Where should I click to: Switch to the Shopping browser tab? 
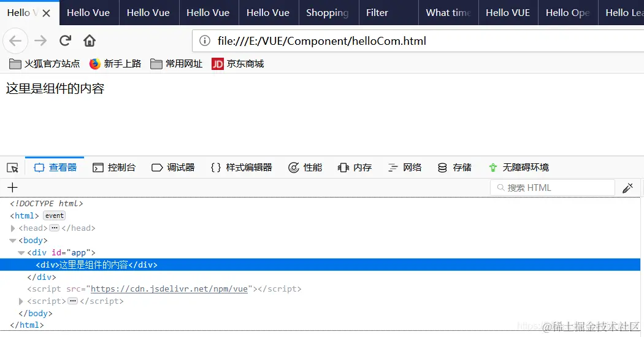(329, 13)
